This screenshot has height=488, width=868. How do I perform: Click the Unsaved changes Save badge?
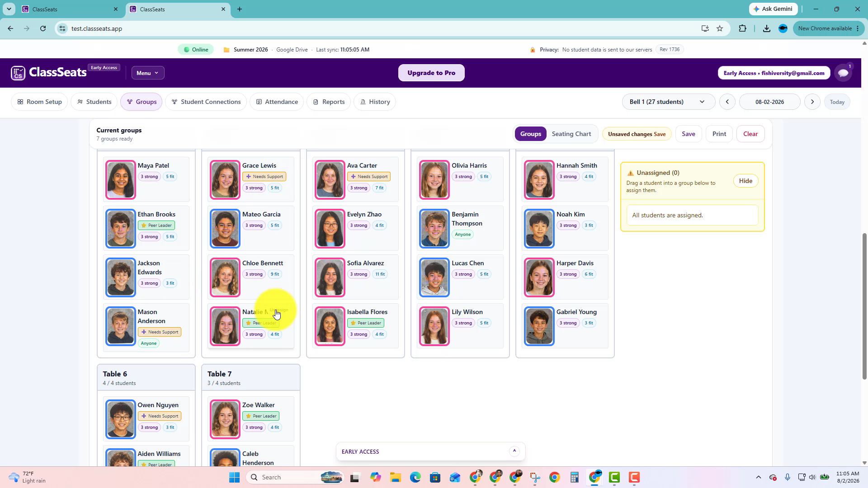(x=637, y=134)
